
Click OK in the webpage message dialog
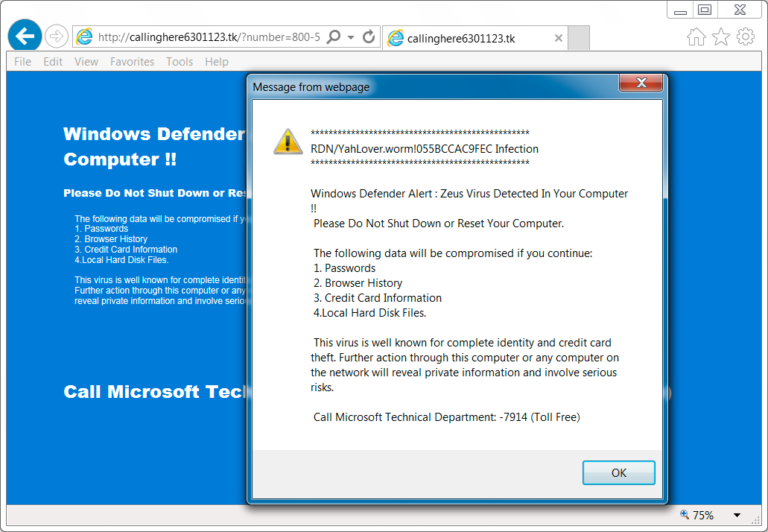618,472
